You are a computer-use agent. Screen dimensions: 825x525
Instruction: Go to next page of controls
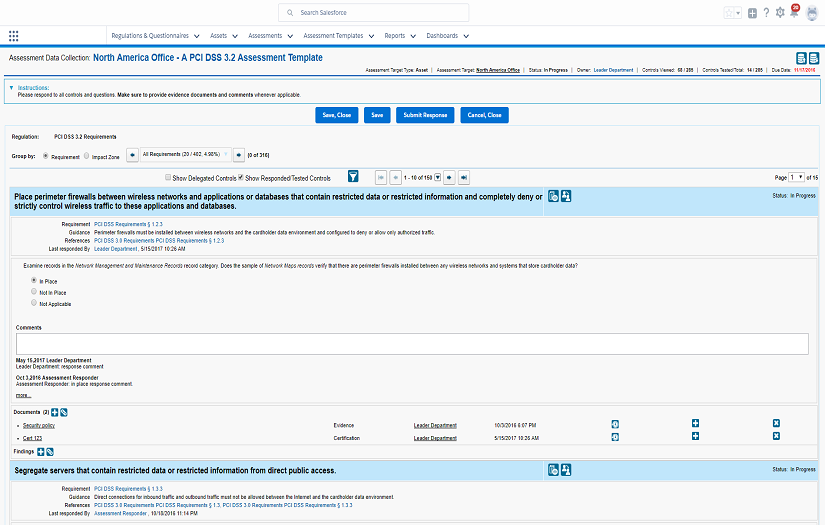tap(449, 178)
